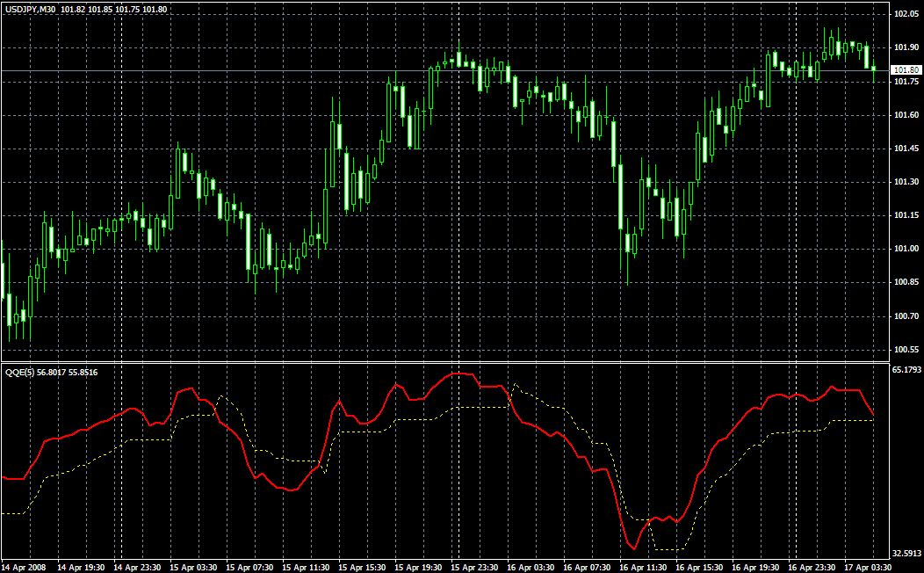Screen dimensions: 924x573
Task: Click the 101.60 price scale label
Action: pyautogui.click(x=906, y=115)
